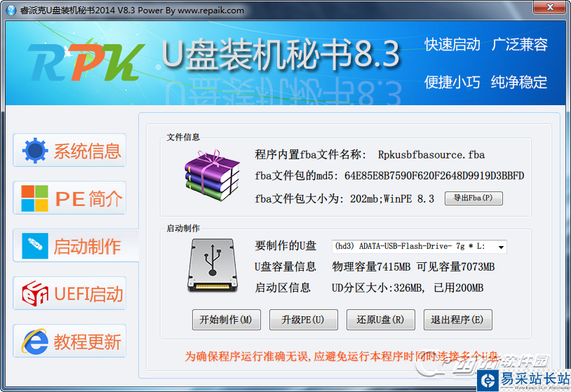Click the 文件信息 group label
The height and width of the screenshot is (392, 571).
pyautogui.click(x=183, y=137)
